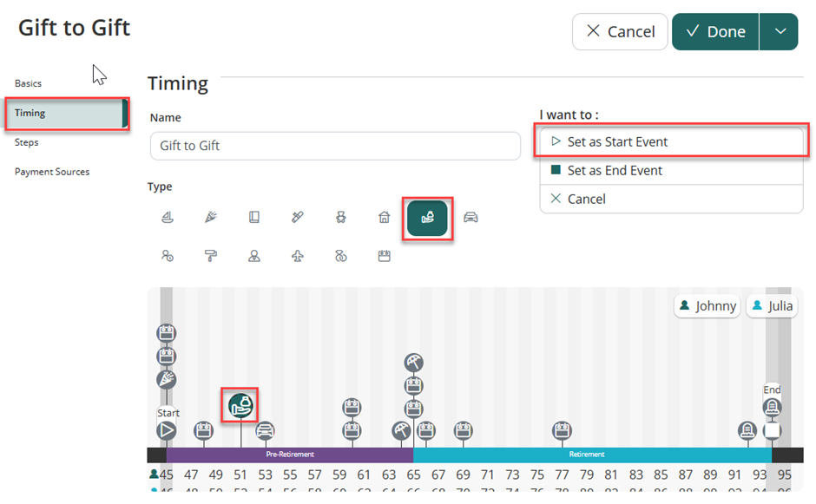Select the sailboat event type icon

pyautogui.click(x=168, y=218)
